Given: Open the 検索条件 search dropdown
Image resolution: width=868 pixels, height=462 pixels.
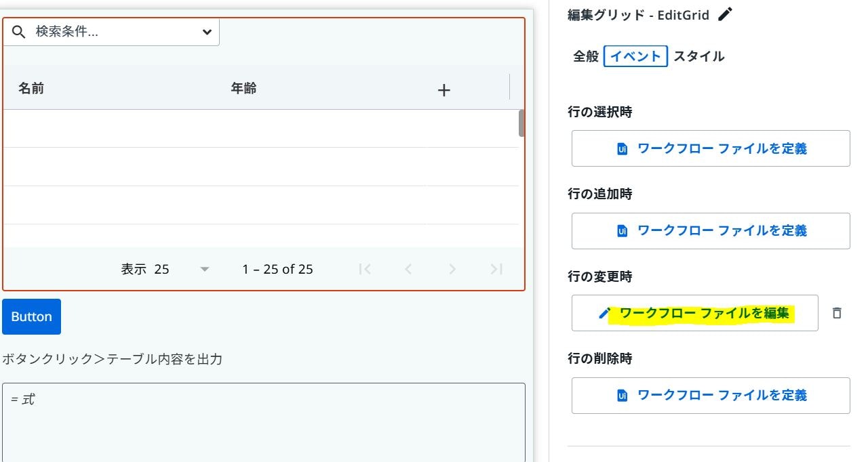Looking at the screenshot, I should (207, 31).
